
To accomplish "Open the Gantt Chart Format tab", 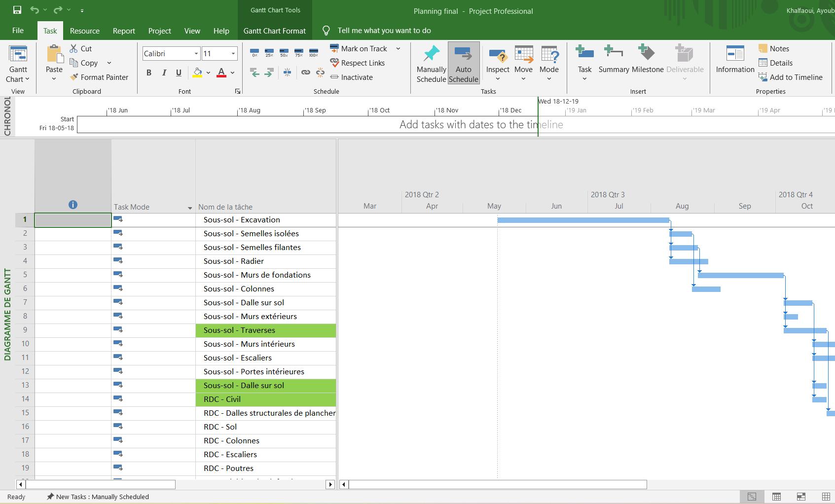I will click(275, 31).
